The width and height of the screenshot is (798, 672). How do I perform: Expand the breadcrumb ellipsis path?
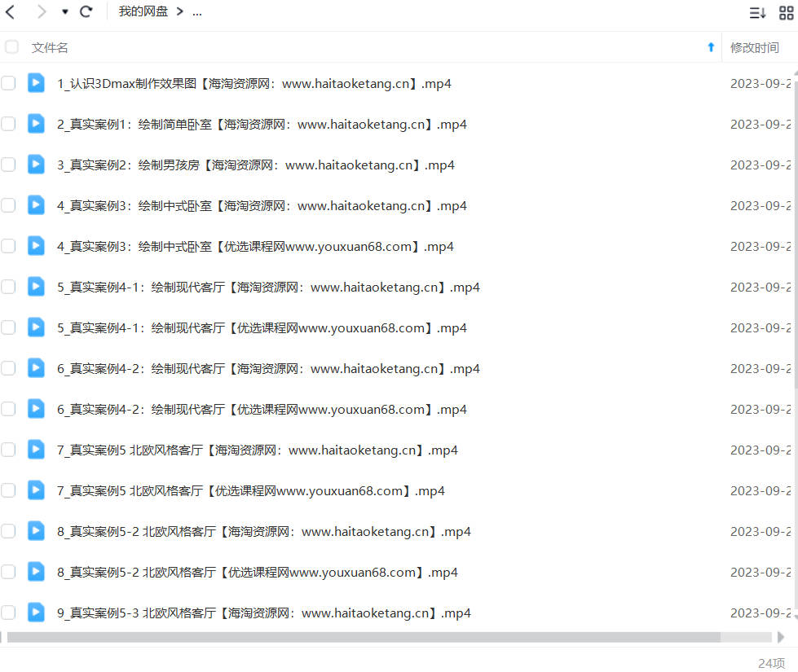pos(197,12)
